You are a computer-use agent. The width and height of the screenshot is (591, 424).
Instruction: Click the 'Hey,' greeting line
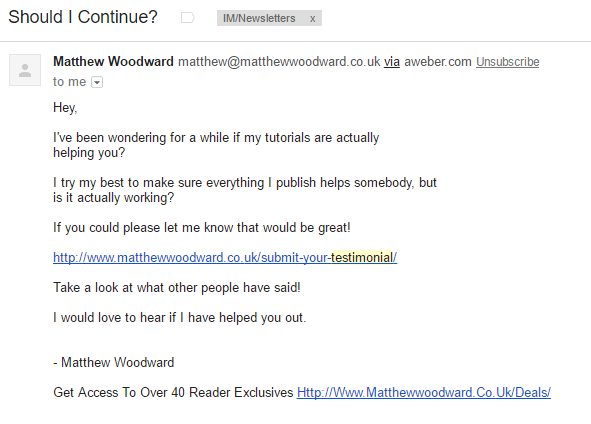(x=65, y=108)
